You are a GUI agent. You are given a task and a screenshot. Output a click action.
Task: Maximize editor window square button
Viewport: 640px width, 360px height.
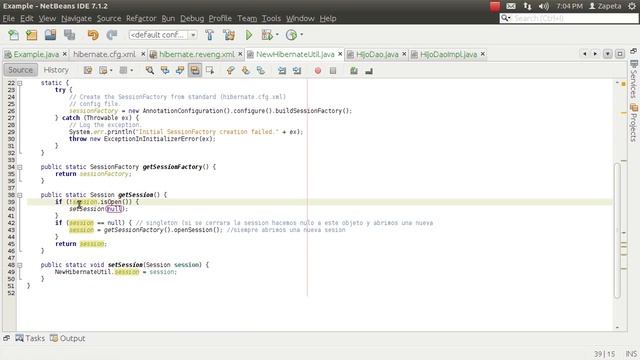[x=620, y=54]
